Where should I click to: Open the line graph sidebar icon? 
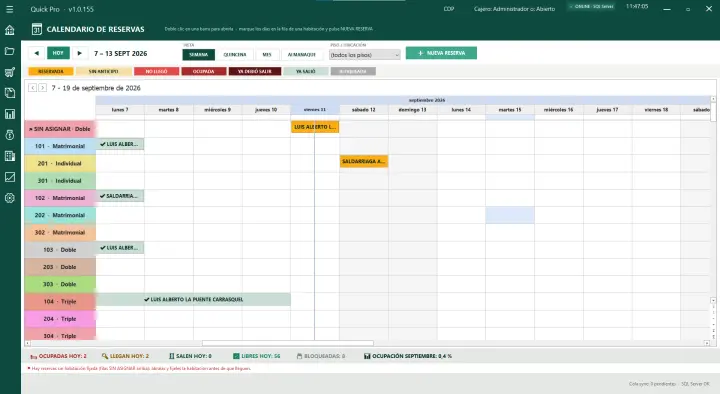[10, 177]
